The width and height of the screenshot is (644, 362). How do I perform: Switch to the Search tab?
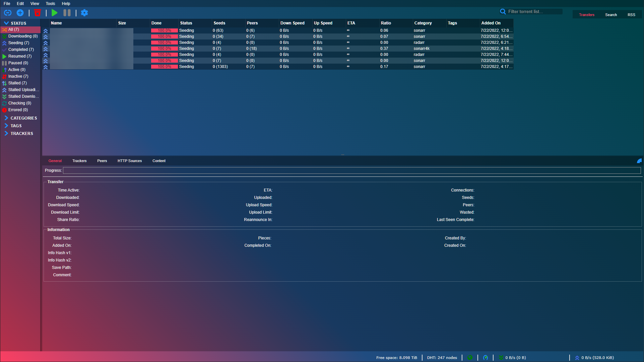pos(611,15)
